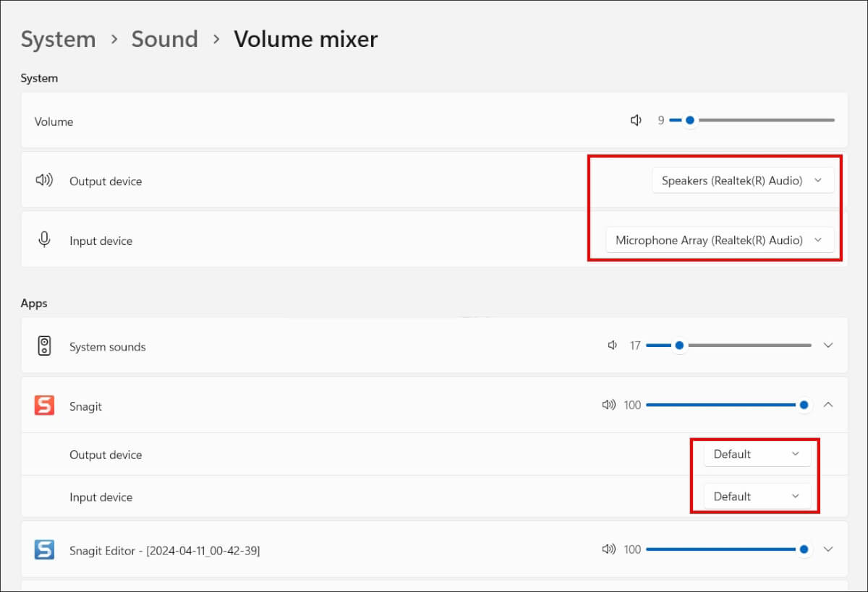
Task: Expand the System sounds row chevron
Action: 829,346
